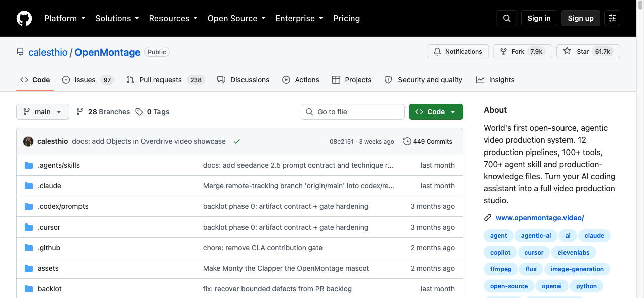Viewport: 644px width, 298px height.
Task: Click calesthio's avatar in the commit bar
Action: point(28,141)
